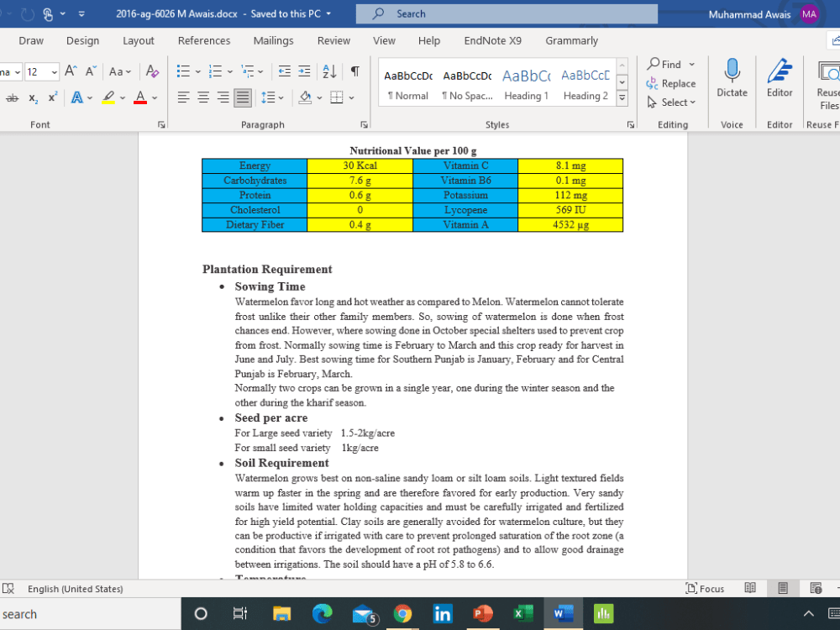Apply the Normal style
Viewport: 840px width, 630px height.
coord(408,83)
